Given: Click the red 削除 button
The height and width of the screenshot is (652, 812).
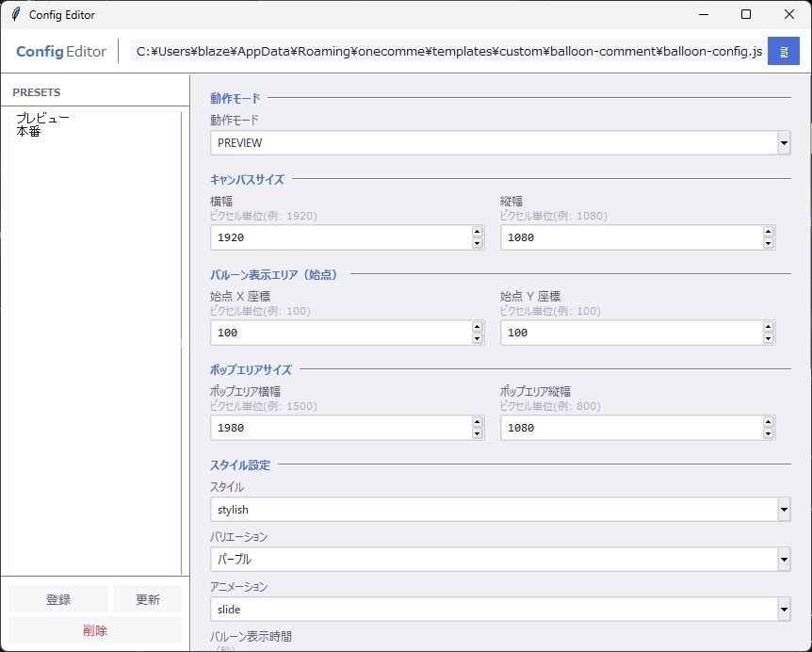Looking at the screenshot, I should pos(94,629).
